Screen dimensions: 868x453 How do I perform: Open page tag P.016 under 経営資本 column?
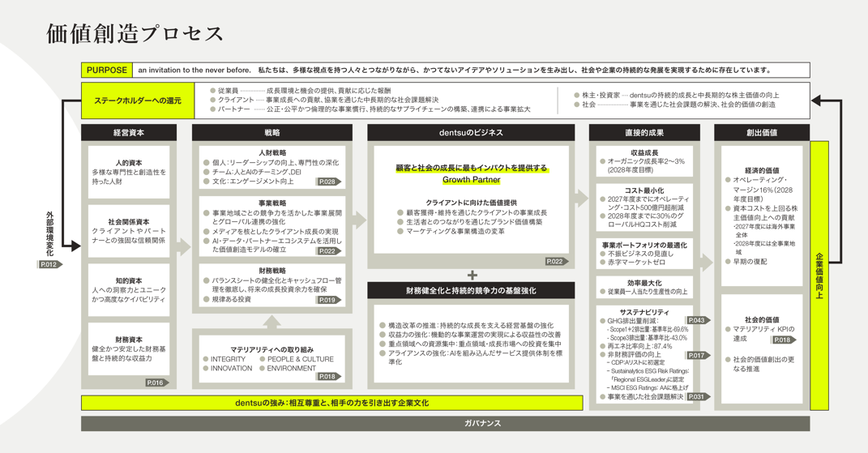[156, 382]
